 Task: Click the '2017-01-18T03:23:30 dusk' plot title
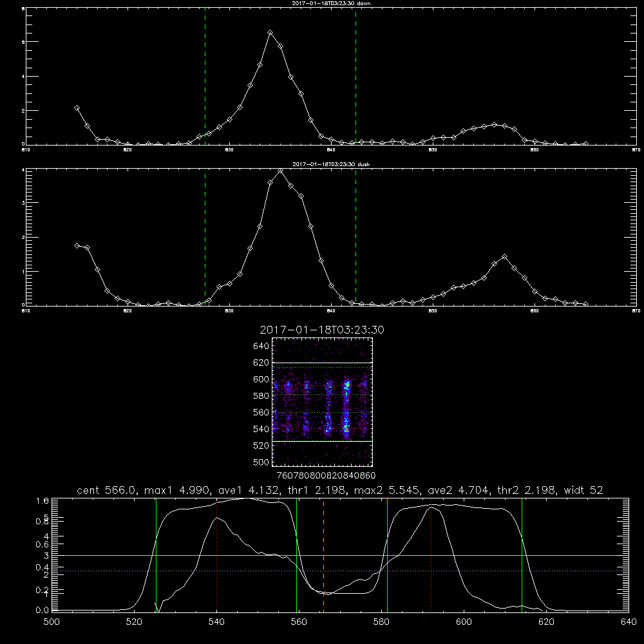pos(331,164)
